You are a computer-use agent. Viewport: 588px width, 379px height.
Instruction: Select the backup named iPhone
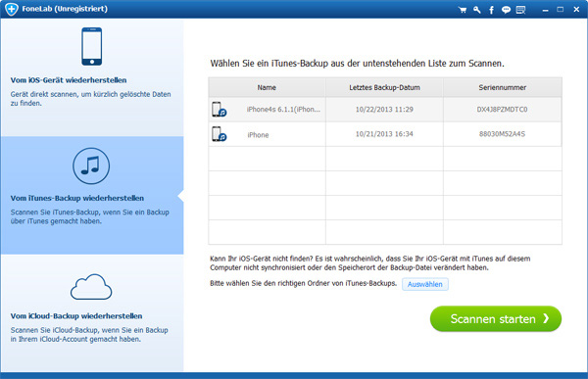point(258,135)
